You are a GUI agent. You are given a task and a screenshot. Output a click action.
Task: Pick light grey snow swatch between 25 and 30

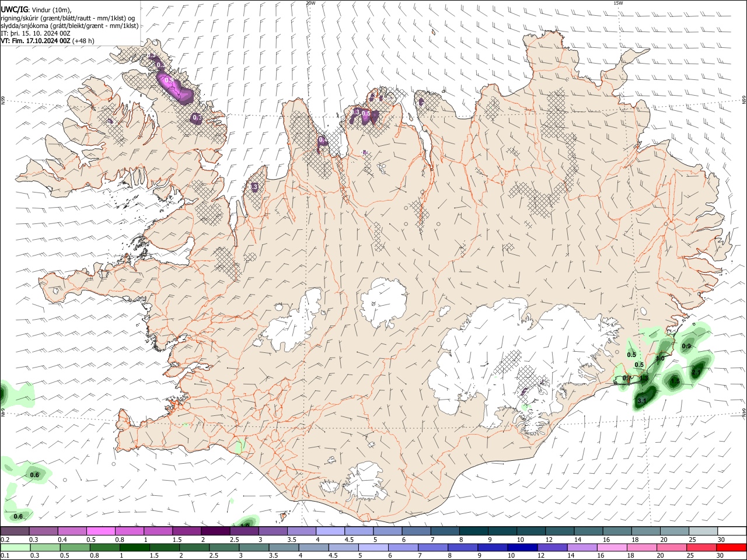(x=703, y=531)
